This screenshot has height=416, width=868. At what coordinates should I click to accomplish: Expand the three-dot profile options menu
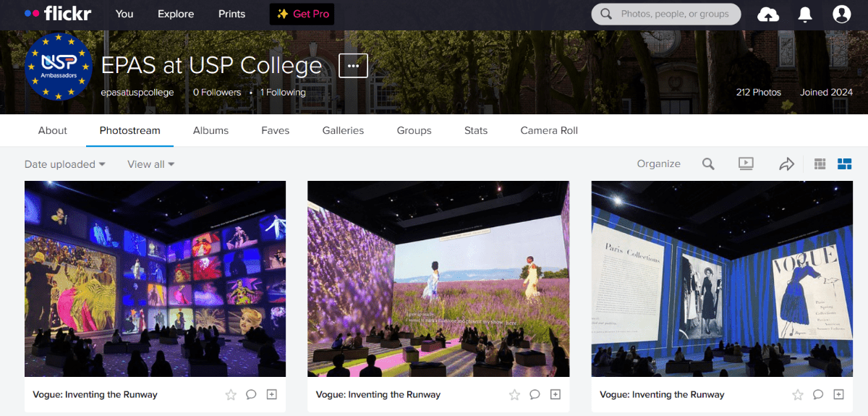click(353, 65)
